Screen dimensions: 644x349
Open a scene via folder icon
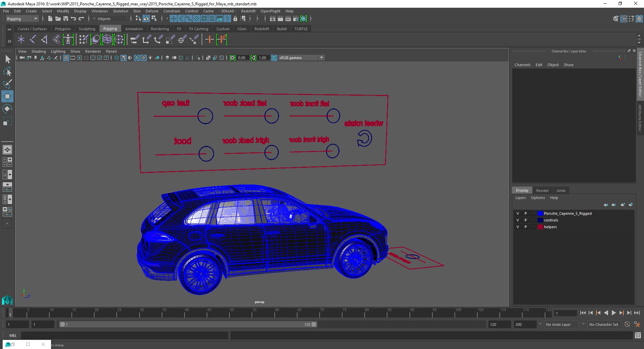coord(58,19)
